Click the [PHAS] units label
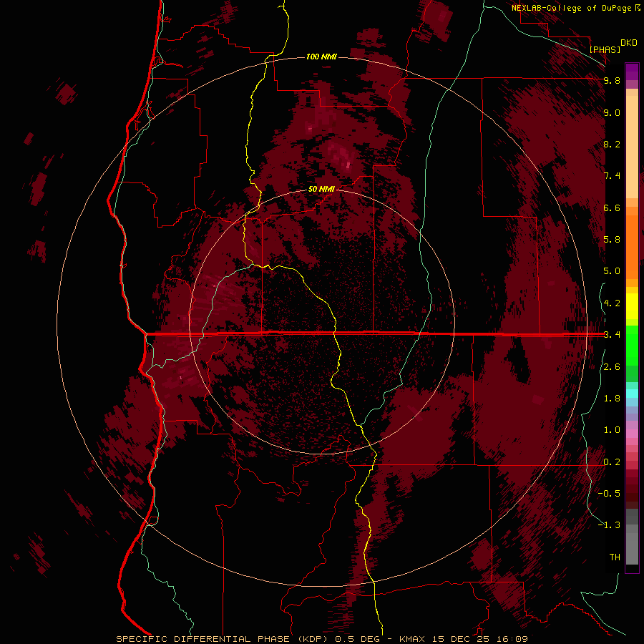 tap(605, 49)
